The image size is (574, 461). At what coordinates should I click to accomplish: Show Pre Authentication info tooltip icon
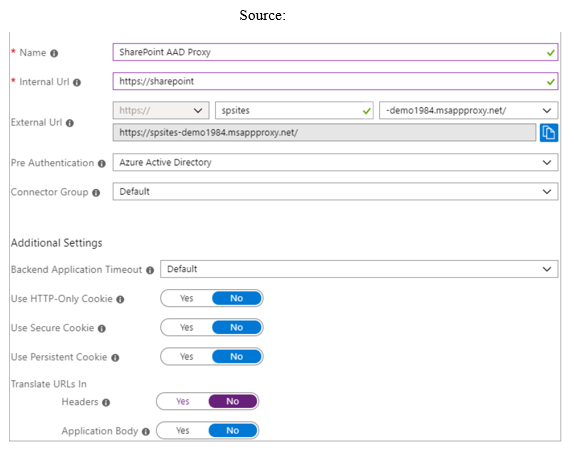(x=102, y=163)
